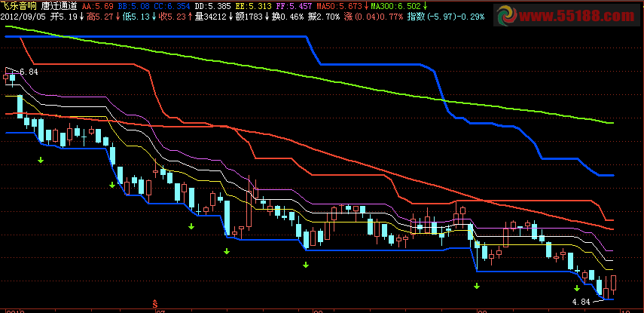
Task: Select the turnover rate 换0.46%
Action: 288,17
